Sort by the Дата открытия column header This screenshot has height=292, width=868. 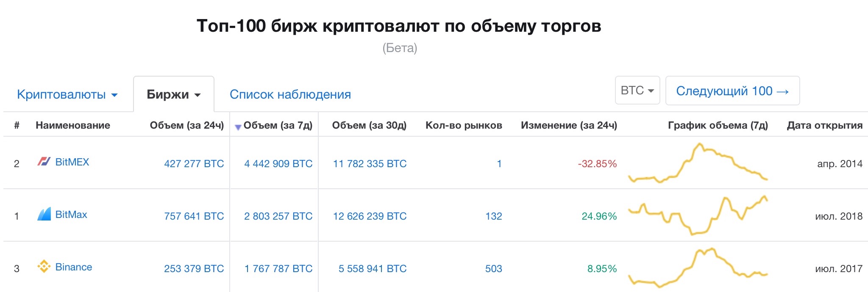(x=824, y=125)
